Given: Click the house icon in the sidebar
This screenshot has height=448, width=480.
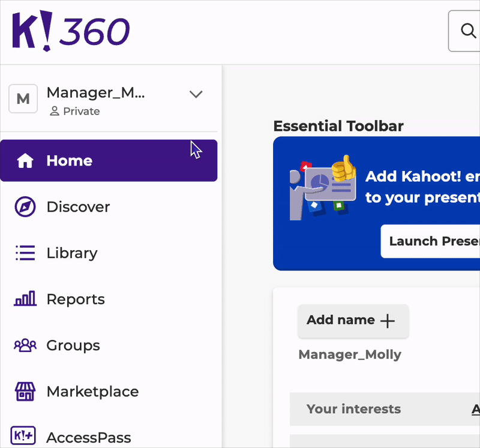Looking at the screenshot, I should (x=25, y=161).
